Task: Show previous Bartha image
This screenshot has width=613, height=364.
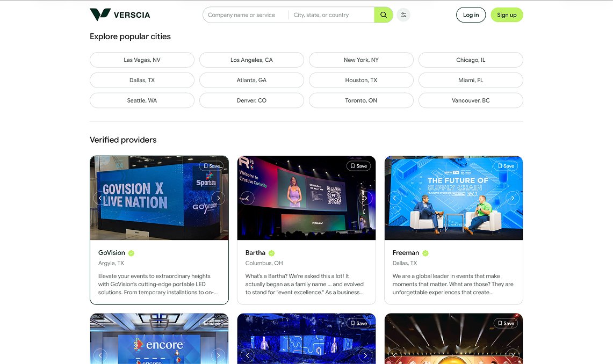Action: pyautogui.click(x=248, y=198)
